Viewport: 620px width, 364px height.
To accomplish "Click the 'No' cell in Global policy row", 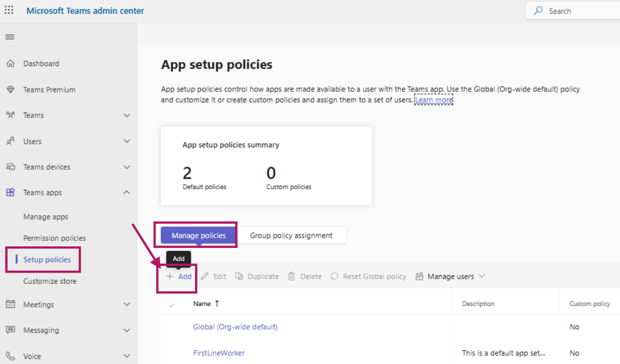I will pyautogui.click(x=575, y=327).
